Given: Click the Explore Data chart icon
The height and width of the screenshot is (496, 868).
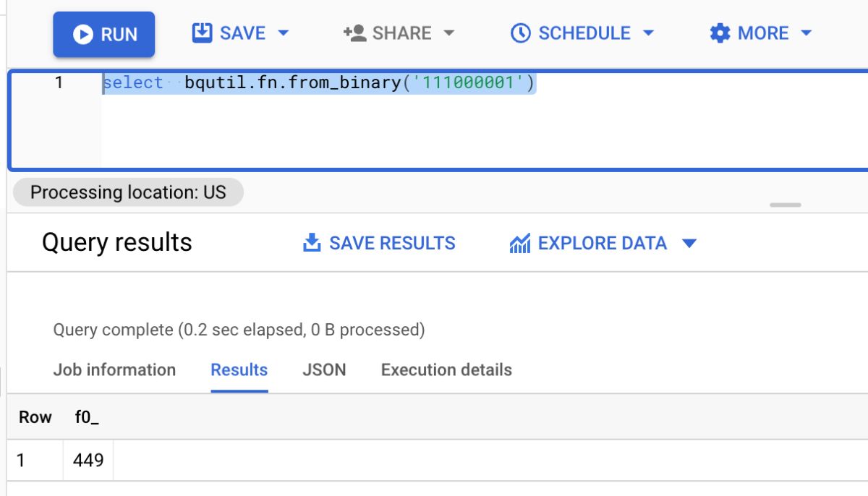Looking at the screenshot, I should click(520, 244).
